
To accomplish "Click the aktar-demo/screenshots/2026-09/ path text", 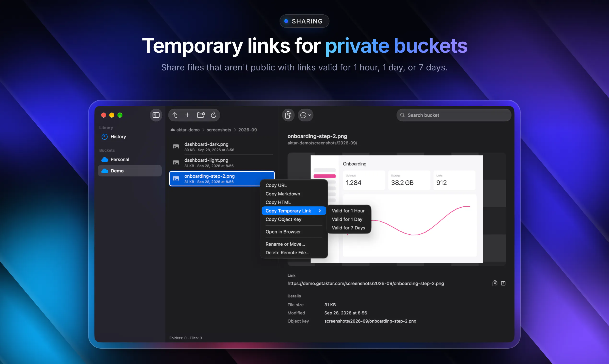I will click(322, 143).
